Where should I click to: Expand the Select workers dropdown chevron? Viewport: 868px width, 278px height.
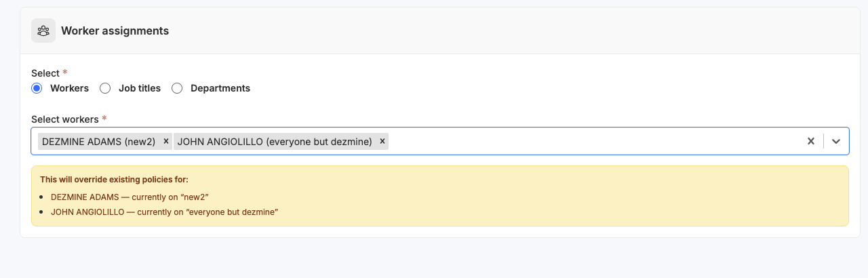tap(836, 141)
